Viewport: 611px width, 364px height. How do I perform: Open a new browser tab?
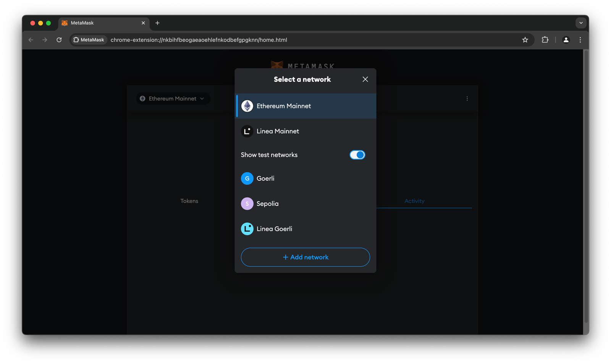coord(157,23)
